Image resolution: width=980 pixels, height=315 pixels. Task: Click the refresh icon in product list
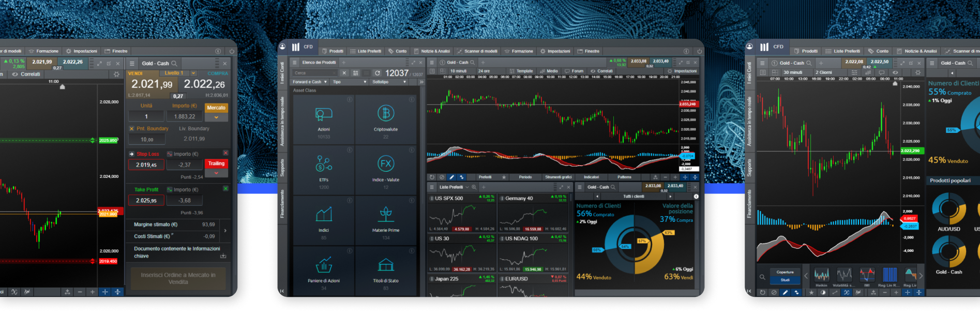point(378,73)
